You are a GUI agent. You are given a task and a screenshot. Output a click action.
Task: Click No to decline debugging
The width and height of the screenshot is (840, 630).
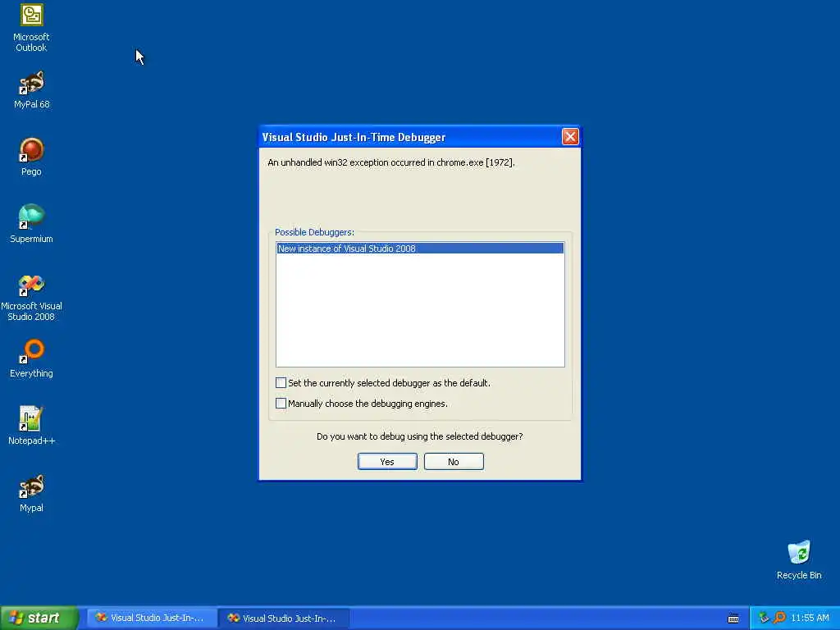click(454, 462)
